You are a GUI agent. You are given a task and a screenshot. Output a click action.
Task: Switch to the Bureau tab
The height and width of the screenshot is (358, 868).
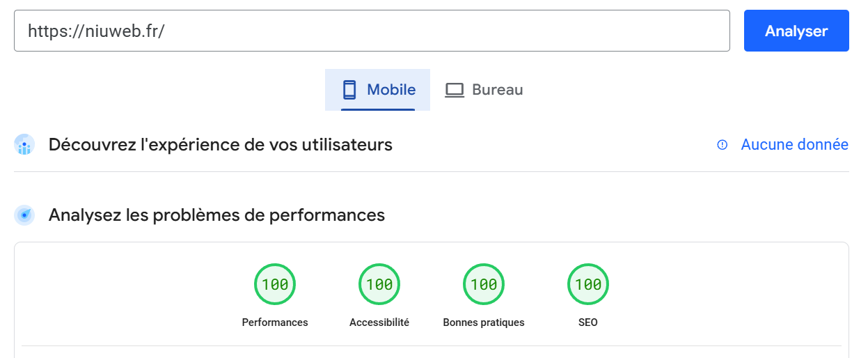pyautogui.click(x=484, y=90)
